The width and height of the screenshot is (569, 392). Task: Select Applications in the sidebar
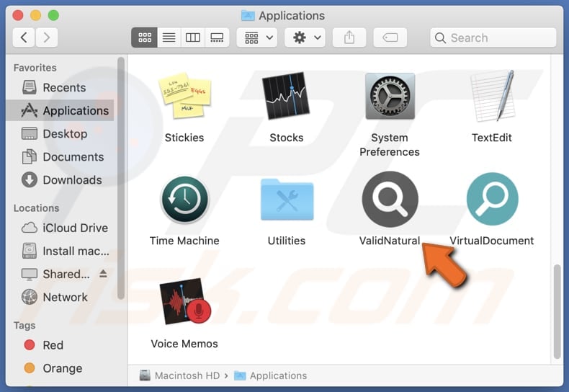coord(60,110)
